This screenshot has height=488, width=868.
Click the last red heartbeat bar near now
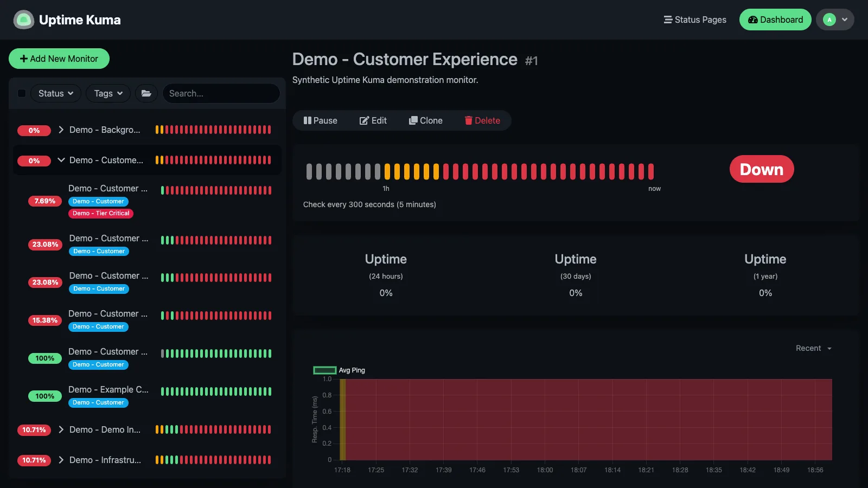click(x=650, y=171)
